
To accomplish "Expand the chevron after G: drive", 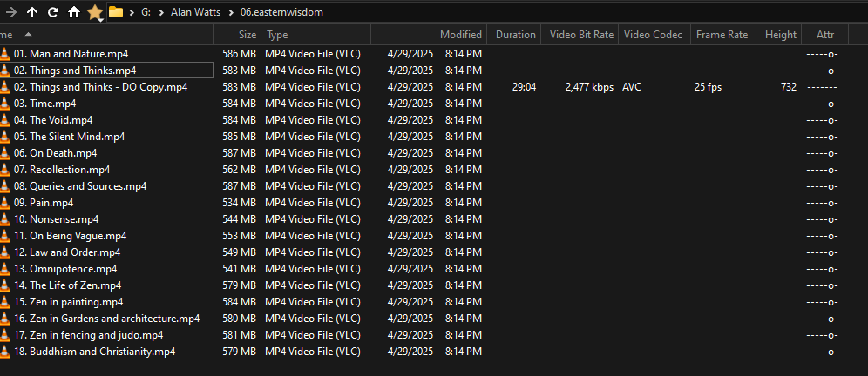I will pos(160,12).
